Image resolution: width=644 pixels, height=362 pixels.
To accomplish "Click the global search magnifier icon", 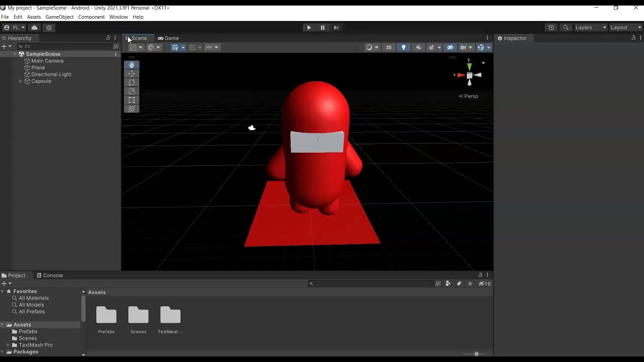I will tap(566, 28).
